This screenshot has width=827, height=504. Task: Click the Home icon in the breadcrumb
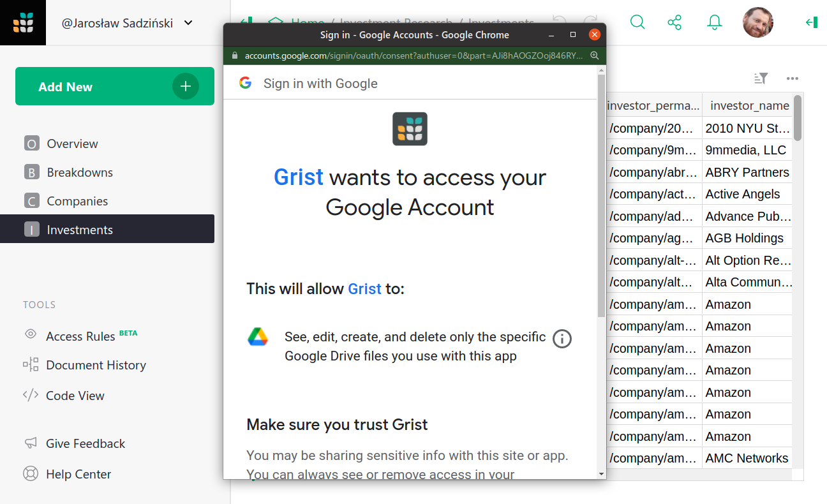(x=274, y=21)
